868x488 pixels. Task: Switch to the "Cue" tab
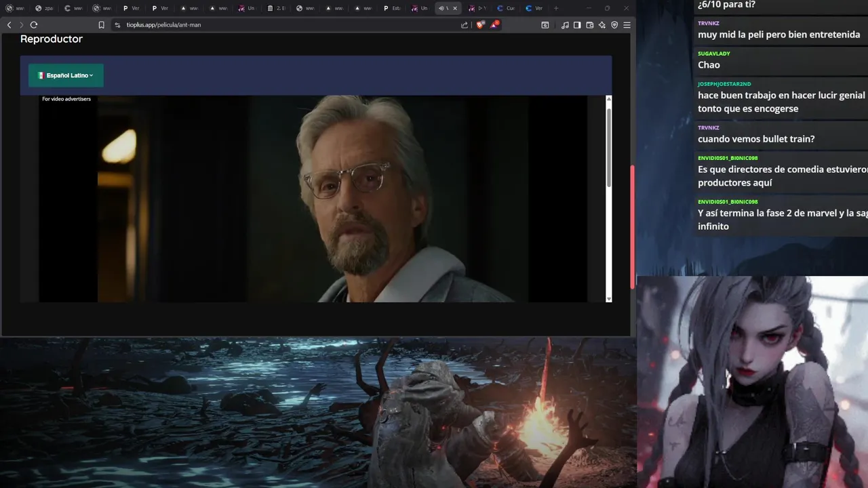pyautogui.click(x=507, y=8)
